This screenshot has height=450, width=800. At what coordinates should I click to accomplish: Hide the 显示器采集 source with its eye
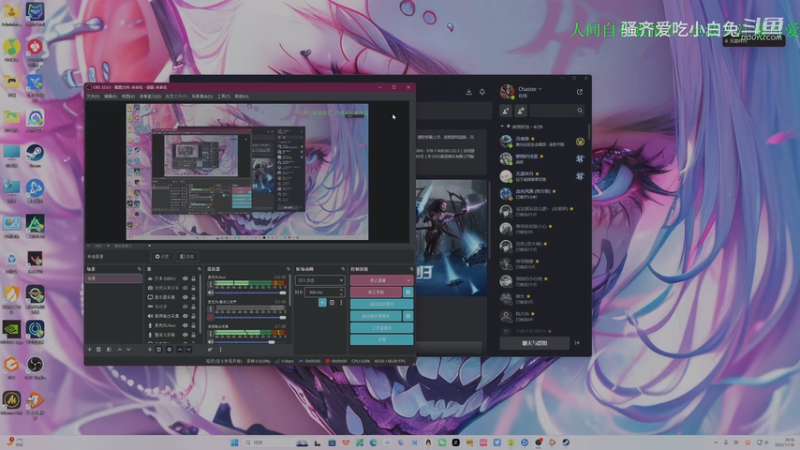pyautogui.click(x=185, y=297)
